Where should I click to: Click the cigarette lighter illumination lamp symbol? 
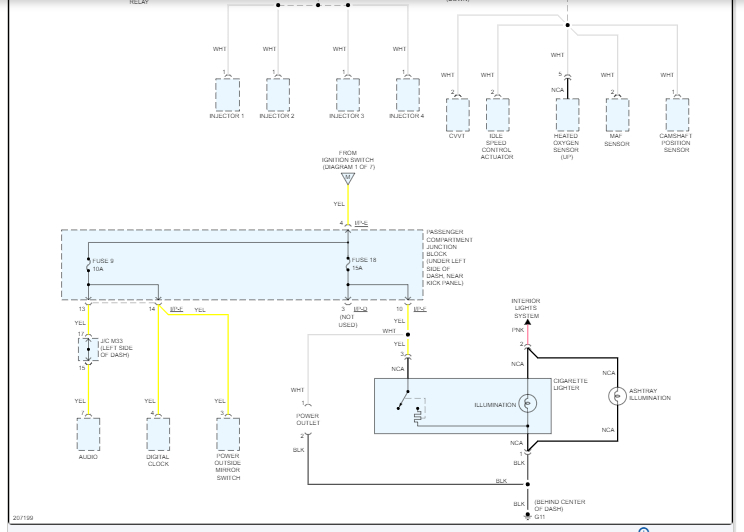click(528, 403)
